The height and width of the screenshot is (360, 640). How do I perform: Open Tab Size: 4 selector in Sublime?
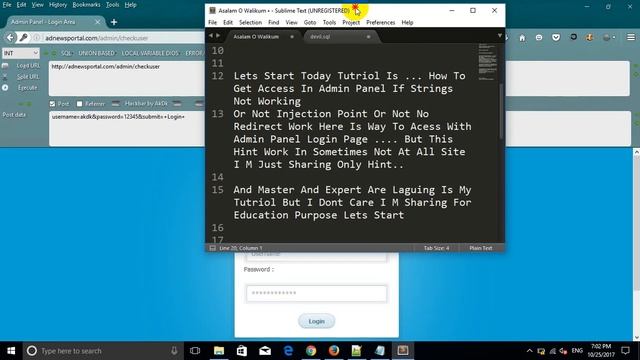click(x=436, y=248)
